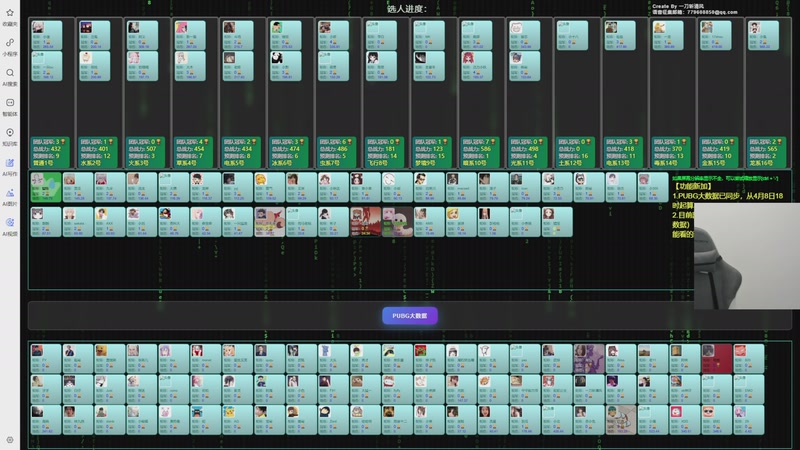The width and height of the screenshot is (800, 450).
Task: Click the 总战力: 586 value
Action: pos(477,148)
